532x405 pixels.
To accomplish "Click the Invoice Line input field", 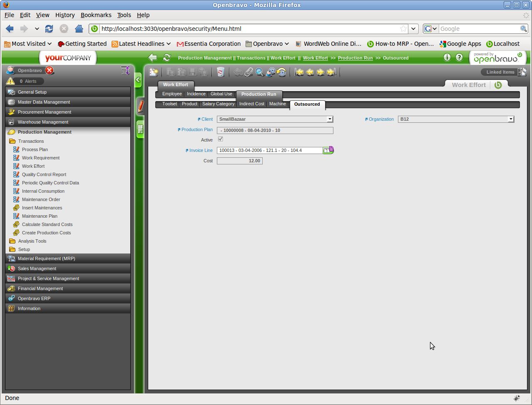I will 269,151.
